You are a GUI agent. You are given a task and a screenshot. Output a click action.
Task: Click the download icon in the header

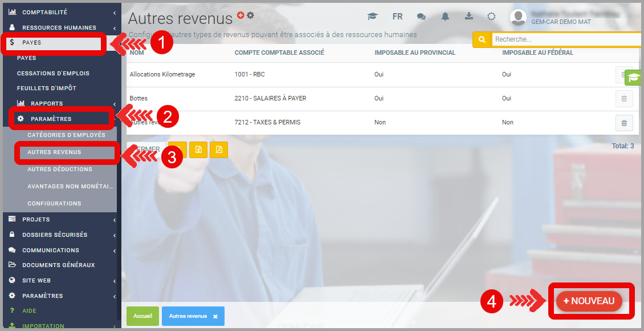468,17
